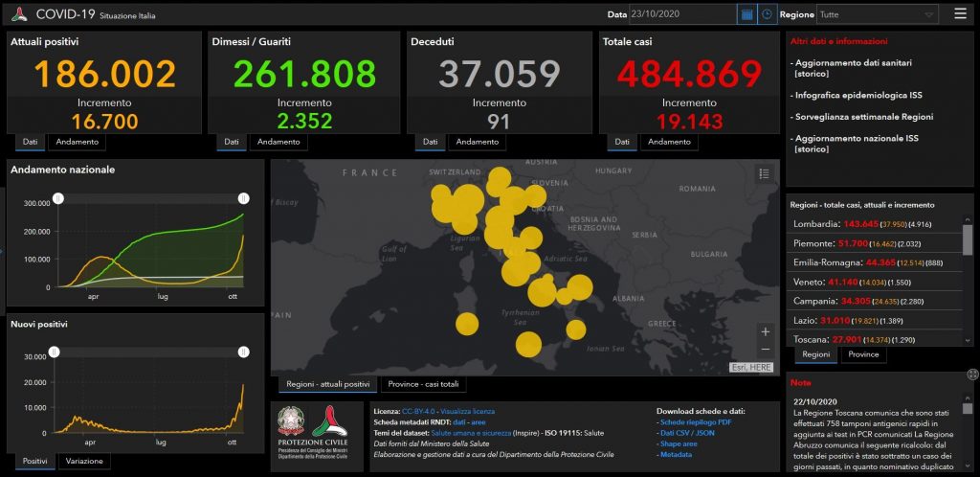The width and height of the screenshot is (980, 477).
Task: Click the Data date input field
Action: (682, 14)
